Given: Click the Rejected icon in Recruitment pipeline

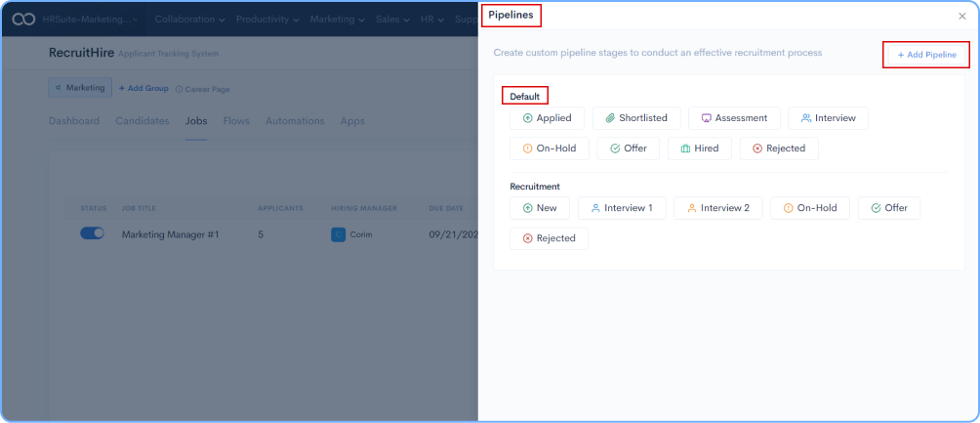Looking at the screenshot, I should [x=528, y=238].
